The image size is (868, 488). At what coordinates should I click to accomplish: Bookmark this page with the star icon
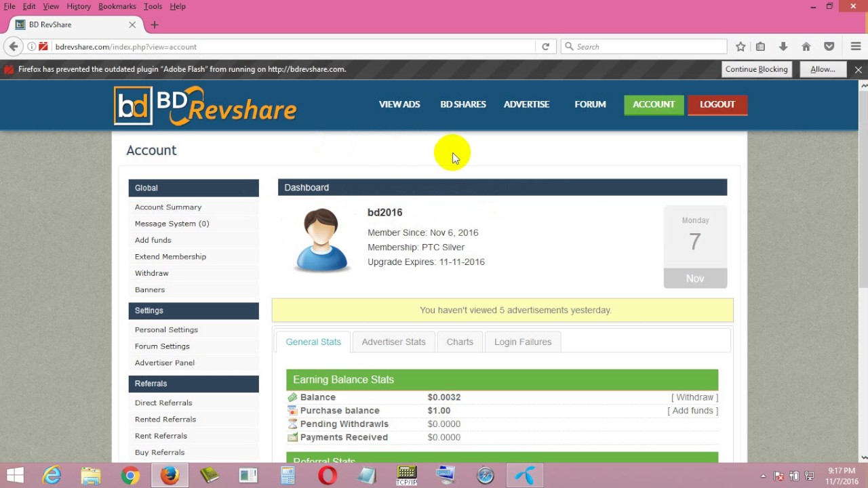pos(741,47)
